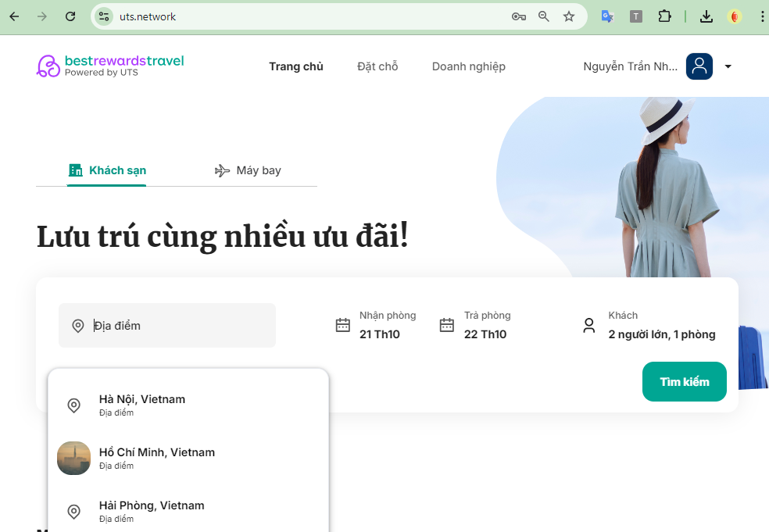Choose Hà Nội, Vietnam from suggestions
This screenshot has height=532, width=769.
coord(188,405)
